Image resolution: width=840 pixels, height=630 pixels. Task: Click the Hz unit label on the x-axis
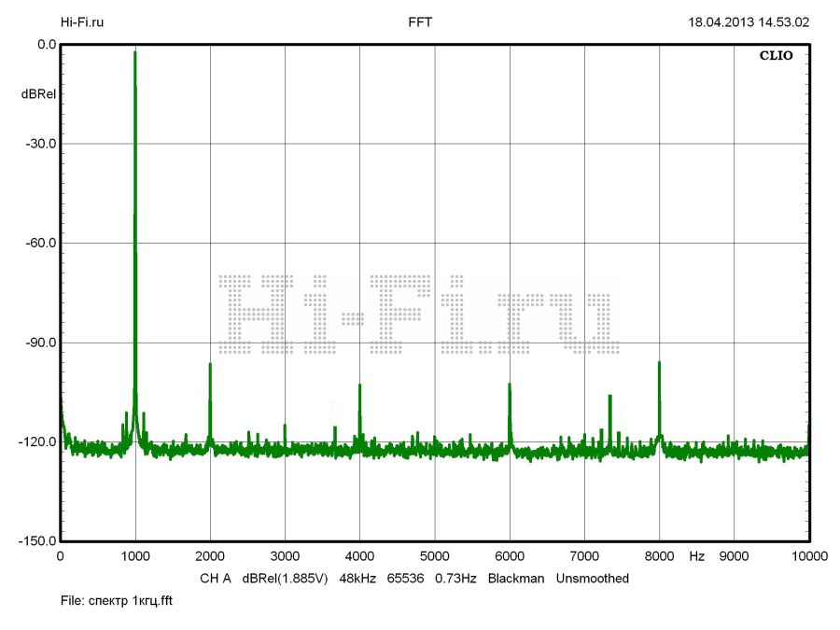pyautogui.click(x=696, y=556)
